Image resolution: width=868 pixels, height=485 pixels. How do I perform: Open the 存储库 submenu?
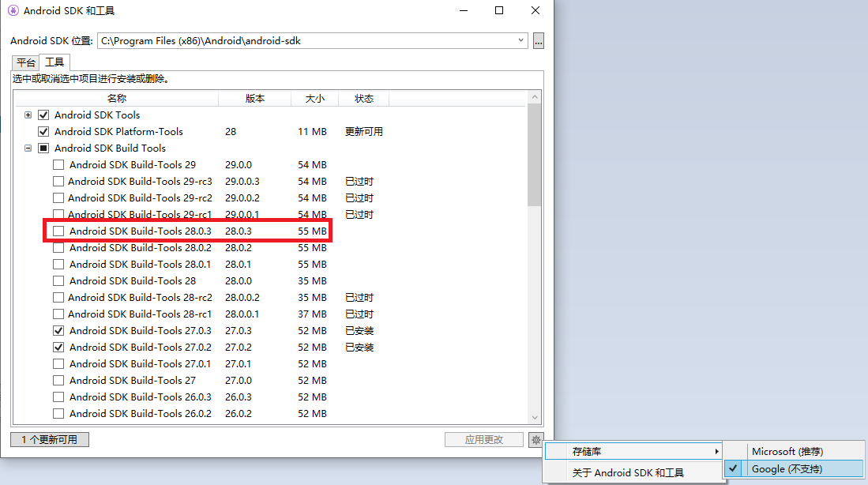633,452
